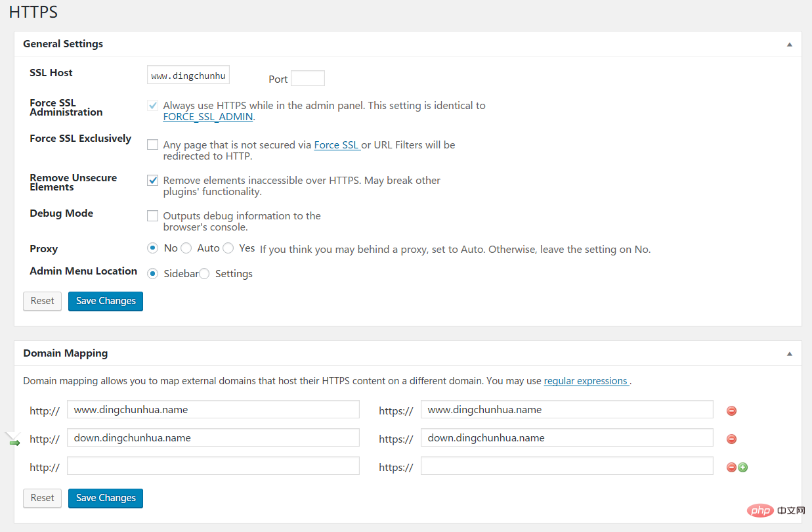The image size is (812, 532).
Task: Open the FORCE_SSL_ADMIN link
Action: [207, 117]
